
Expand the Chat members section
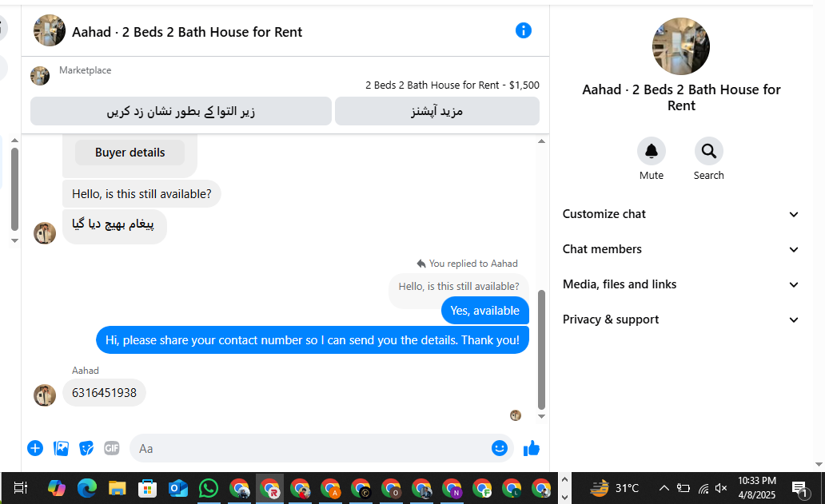tap(680, 249)
